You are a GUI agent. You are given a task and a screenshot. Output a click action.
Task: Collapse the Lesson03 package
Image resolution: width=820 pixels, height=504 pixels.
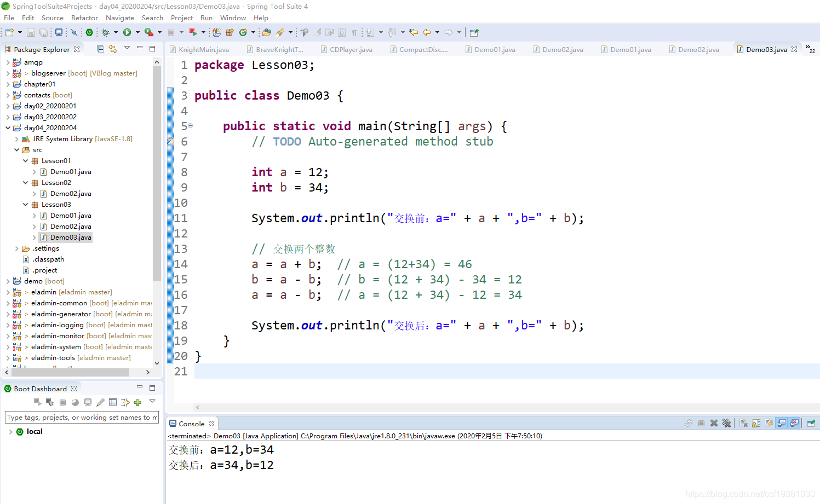[x=25, y=205]
